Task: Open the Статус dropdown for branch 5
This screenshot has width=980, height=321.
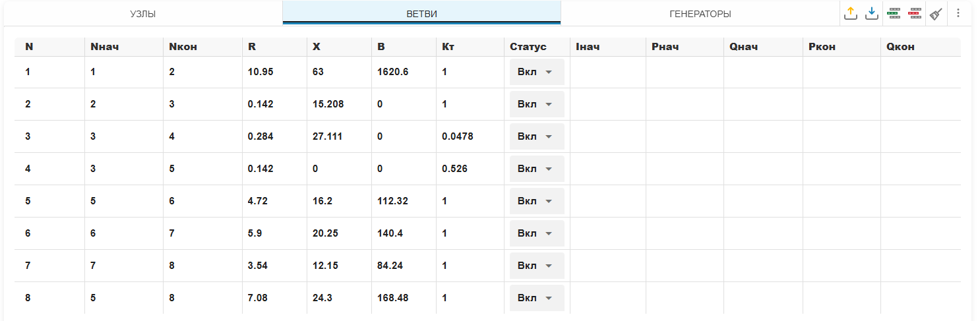Action: tap(536, 201)
